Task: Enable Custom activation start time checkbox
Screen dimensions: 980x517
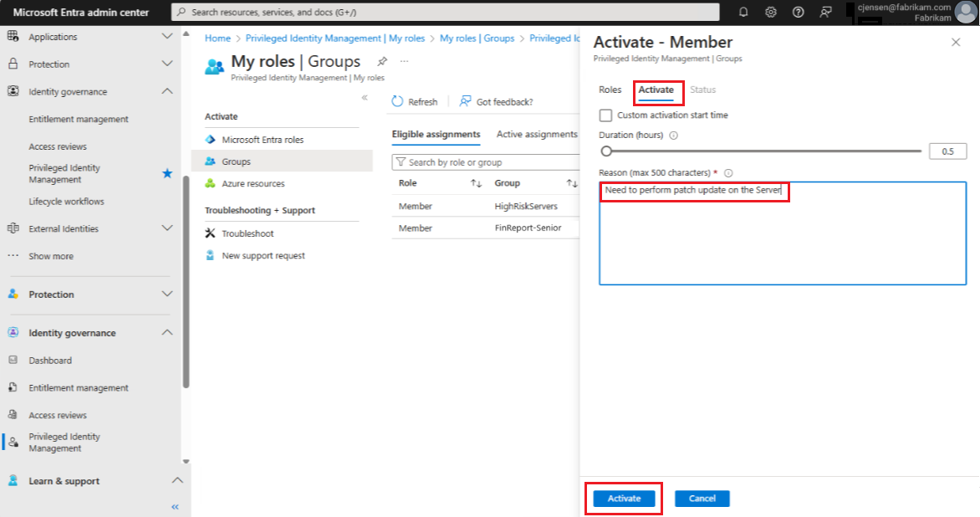Action: point(605,115)
